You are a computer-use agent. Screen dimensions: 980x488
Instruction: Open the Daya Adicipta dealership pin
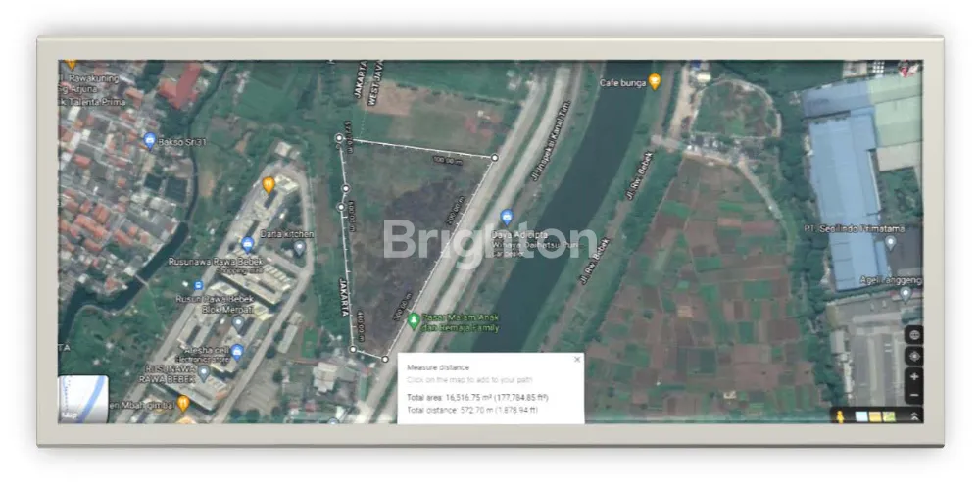click(x=507, y=217)
